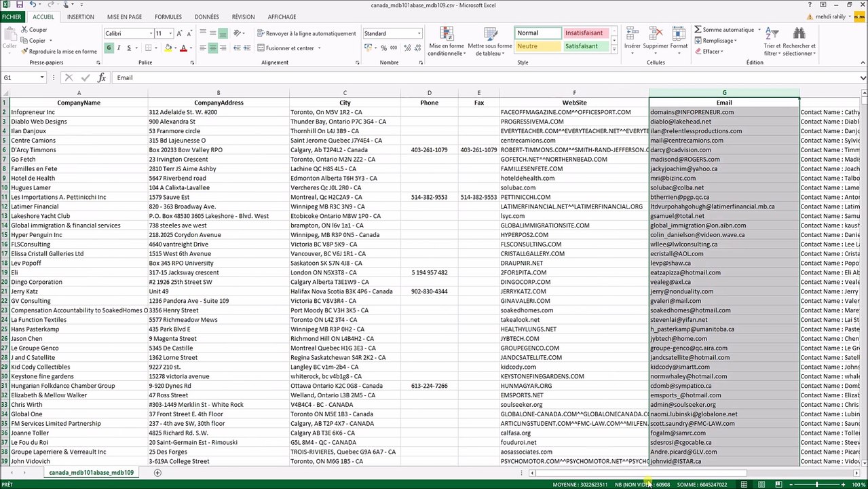Open Mettre sous forme de tableau menu
Screen dimensions: 868x489
[x=490, y=41]
